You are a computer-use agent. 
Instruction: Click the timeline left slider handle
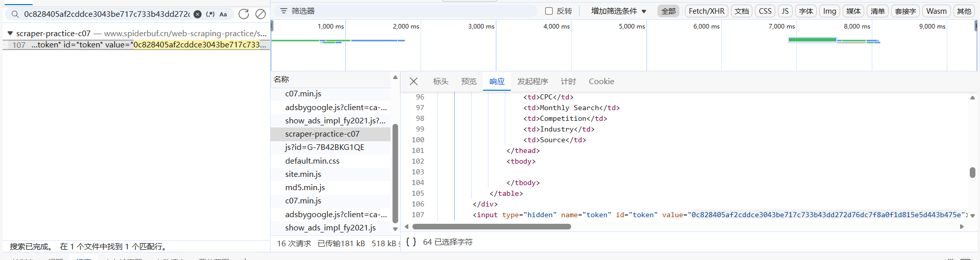[272, 25]
